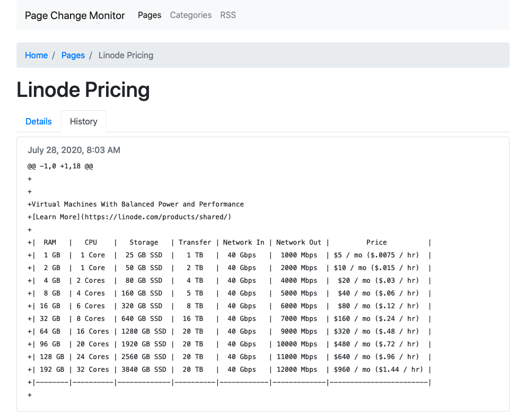Click the '11000 Mbps' network out cell

[x=297, y=357]
